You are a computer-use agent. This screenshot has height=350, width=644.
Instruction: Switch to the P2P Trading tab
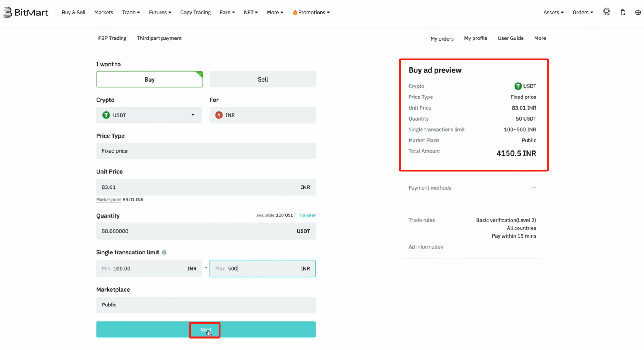pyautogui.click(x=112, y=38)
